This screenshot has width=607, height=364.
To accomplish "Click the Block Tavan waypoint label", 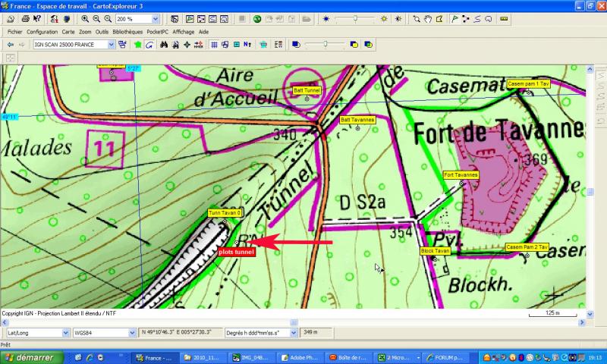I will tap(435, 251).
